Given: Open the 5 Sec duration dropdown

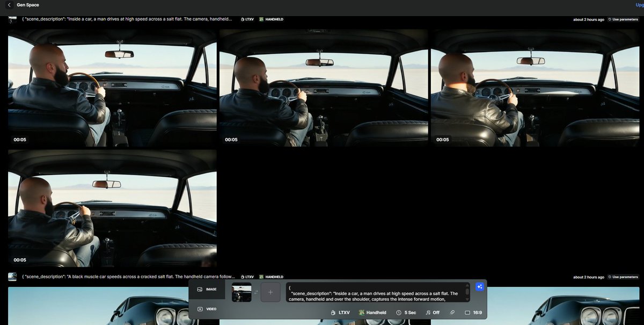Looking at the screenshot, I should [406, 313].
